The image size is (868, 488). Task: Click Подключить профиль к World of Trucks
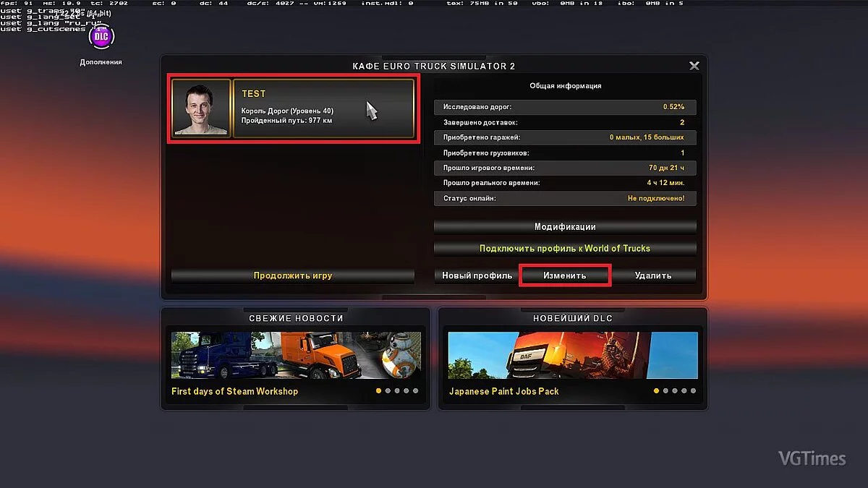click(x=564, y=248)
